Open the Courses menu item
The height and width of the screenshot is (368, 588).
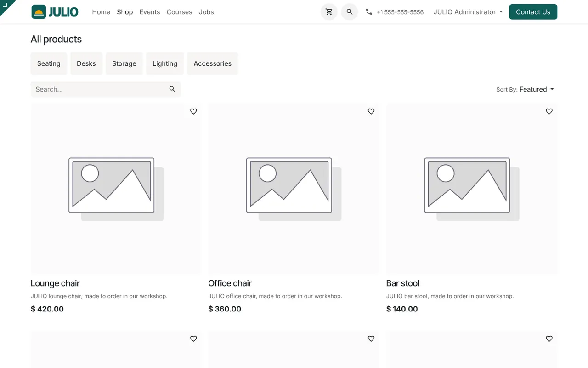(180, 12)
